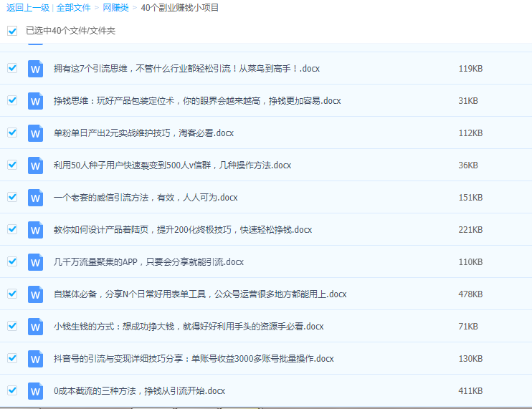Open 抖音号的引流与变现详细技巧分享 document name
532x409 pixels.
click(194, 359)
